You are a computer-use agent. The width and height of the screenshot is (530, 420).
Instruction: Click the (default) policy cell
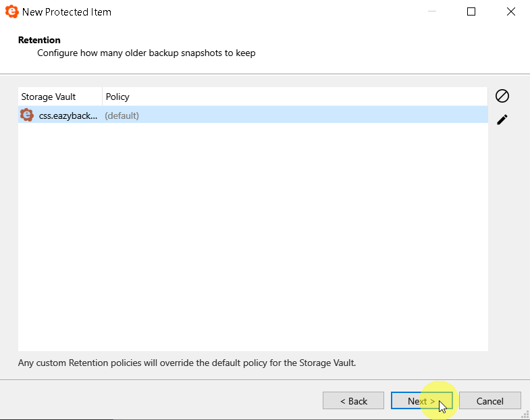[x=122, y=115]
